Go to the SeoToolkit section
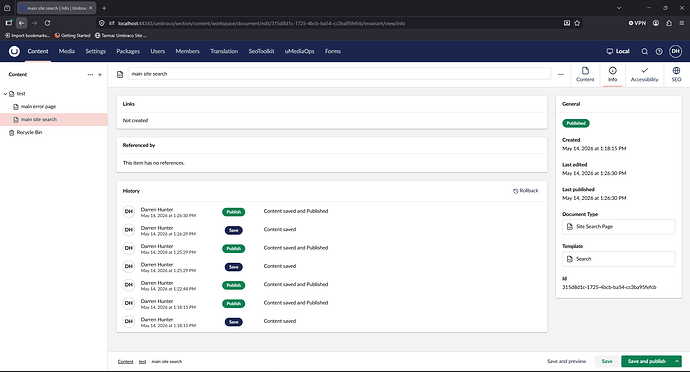 point(261,52)
